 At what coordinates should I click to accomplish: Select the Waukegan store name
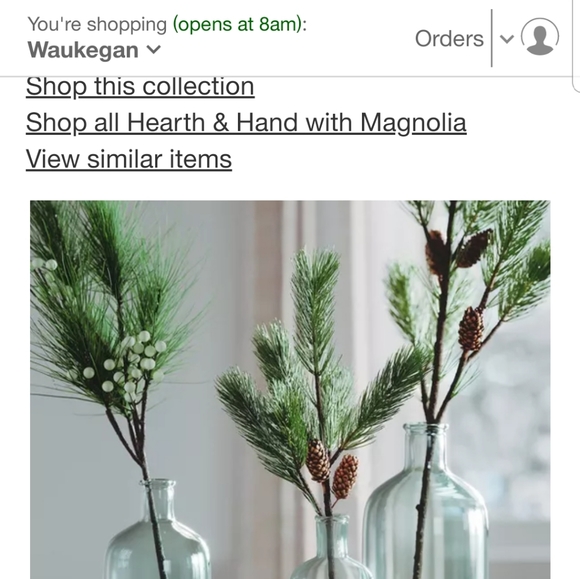[x=83, y=50]
